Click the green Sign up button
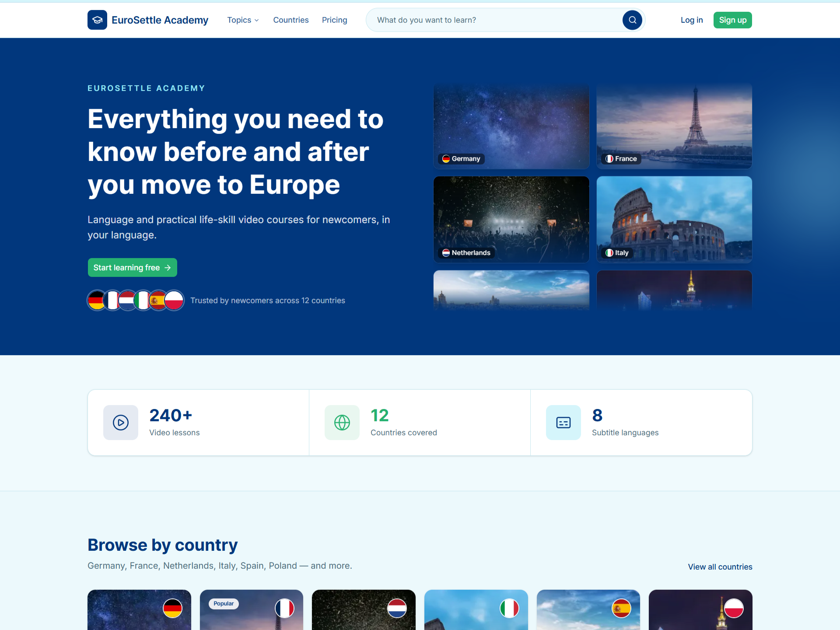This screenshot has width=840, height=630. click(x=733, y=20)
